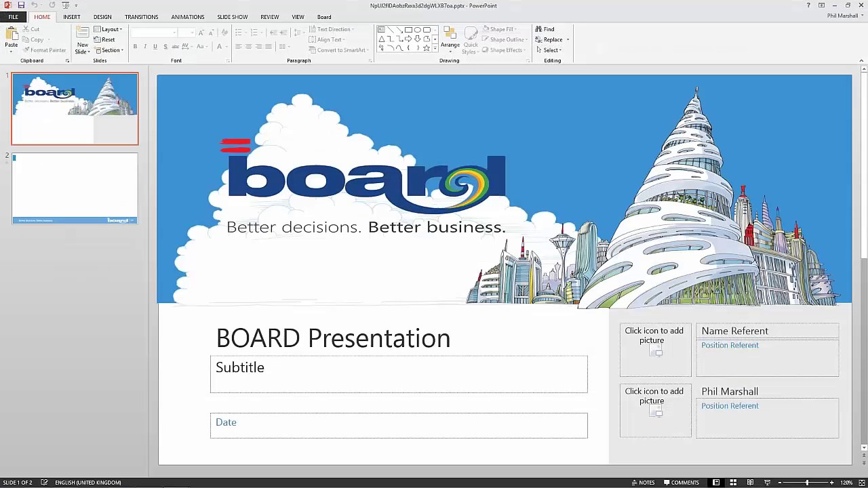Toggle Bold formatting

coord(135,47)
